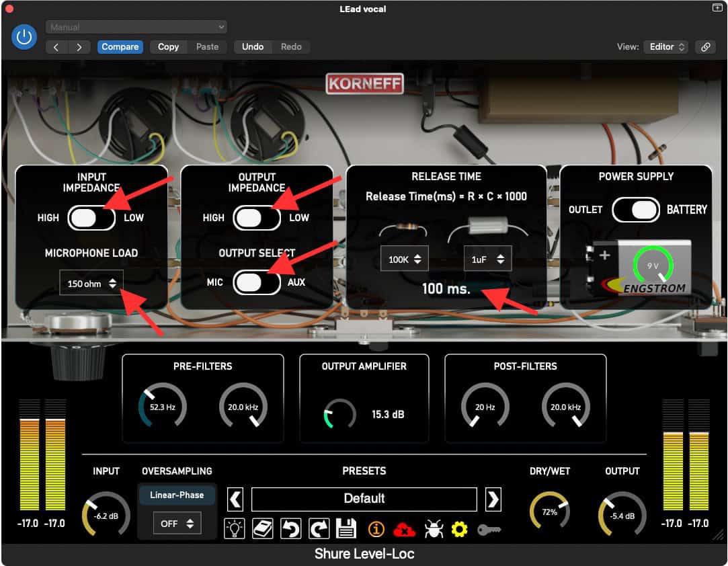Screen dimensions: 728x566
Task: Click the white bug report icon
Action: (434, 529)
